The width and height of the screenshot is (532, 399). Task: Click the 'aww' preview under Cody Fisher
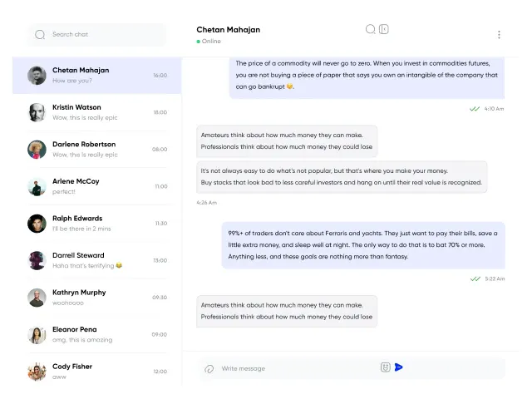(x=59, y=377)
